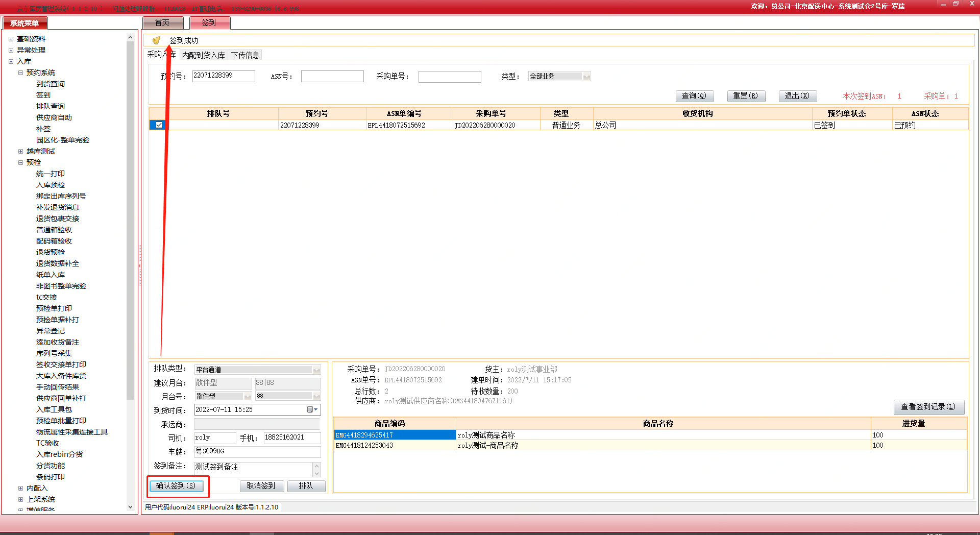980x535 pixels.
Task: Uncheck the row checkbox for reservation 22071228399
Action: tap(159, 125)
